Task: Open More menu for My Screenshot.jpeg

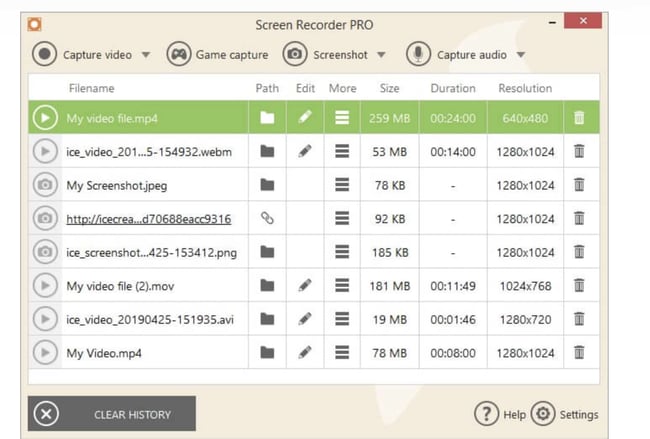Action: point(342,185)
